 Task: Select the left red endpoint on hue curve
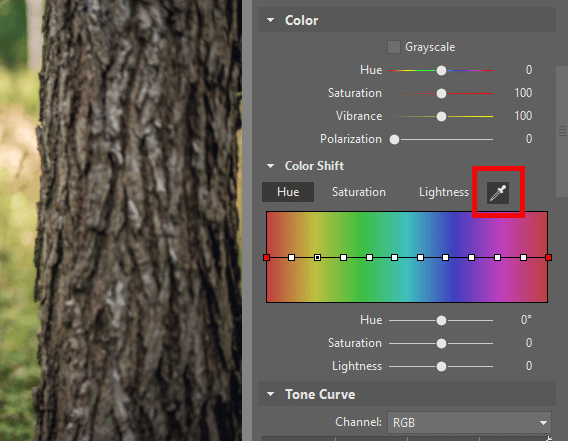point(267,258)
